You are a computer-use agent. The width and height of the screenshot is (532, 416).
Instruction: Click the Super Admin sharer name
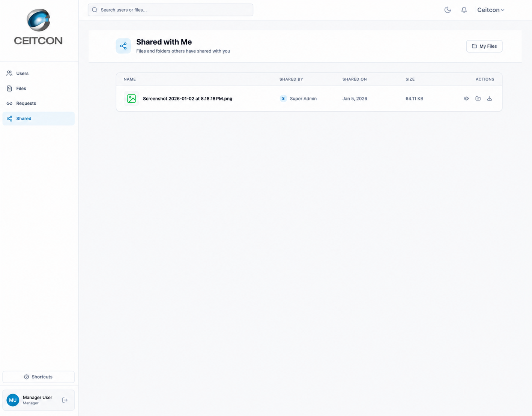point(303,99)
